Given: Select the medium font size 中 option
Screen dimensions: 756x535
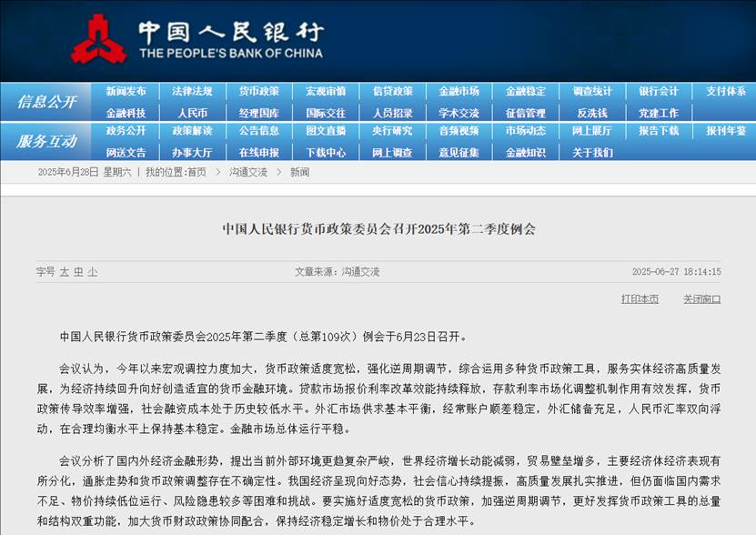Looking at the screenshot, I should pyautogui.click(x=78, y=272).
